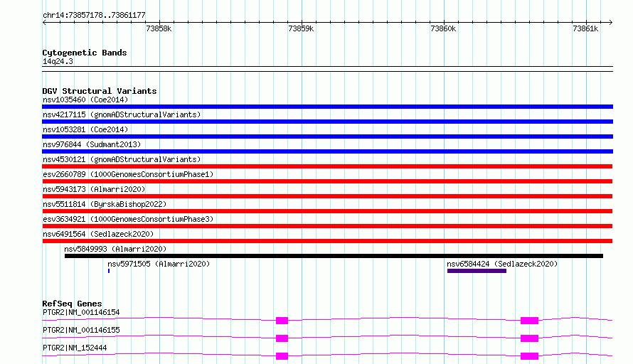This screenshot has width=633, height=364.
Task: Click the left arrow of the coordinate ruler
Action: click(44, 22)
